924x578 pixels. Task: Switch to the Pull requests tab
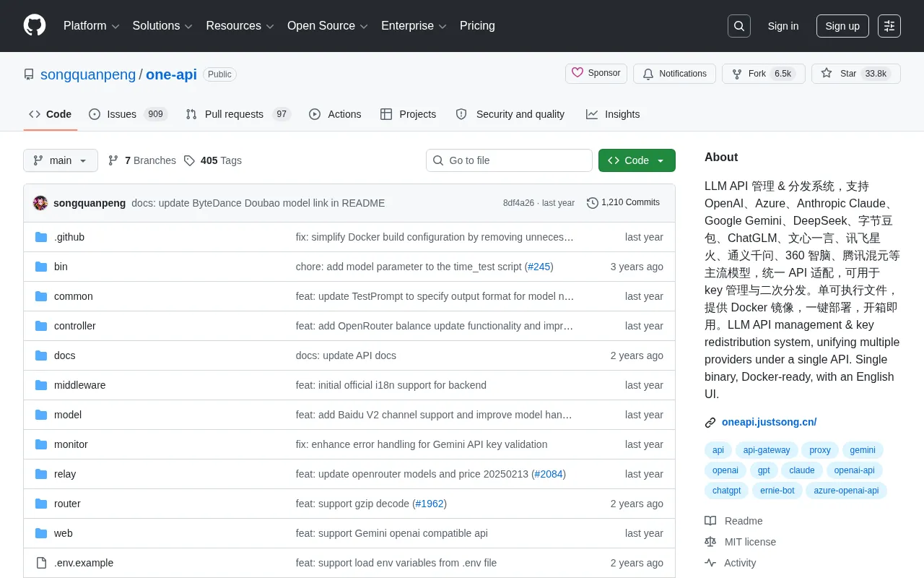(237, 114)
